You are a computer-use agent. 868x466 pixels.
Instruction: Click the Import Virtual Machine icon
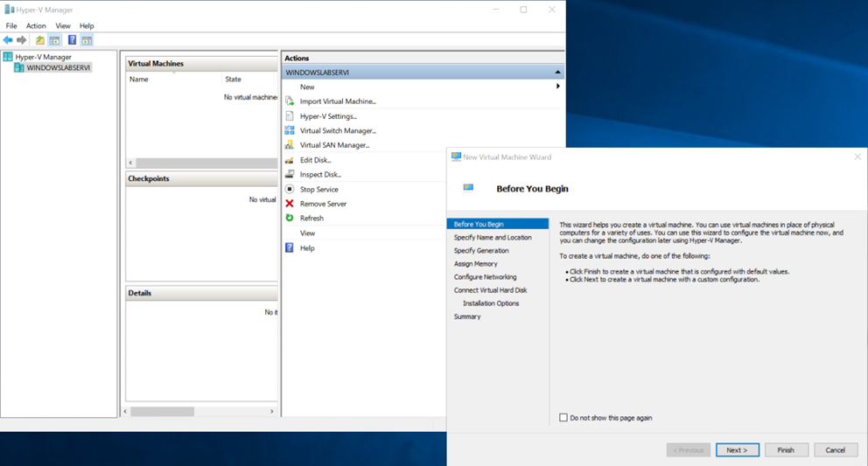coord(290,101)
